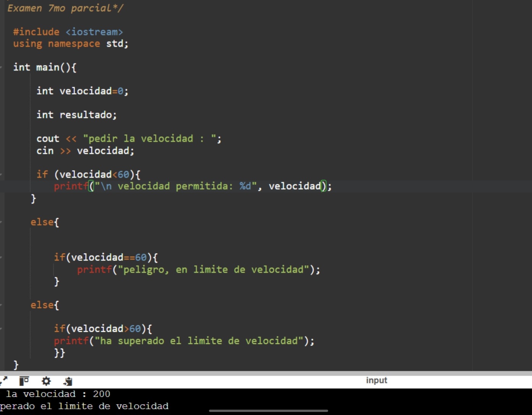This screenshot has width=532, height=415.
Task: Click the expand console fullscreen arrows icon
Action: click(x=4, y=381)
